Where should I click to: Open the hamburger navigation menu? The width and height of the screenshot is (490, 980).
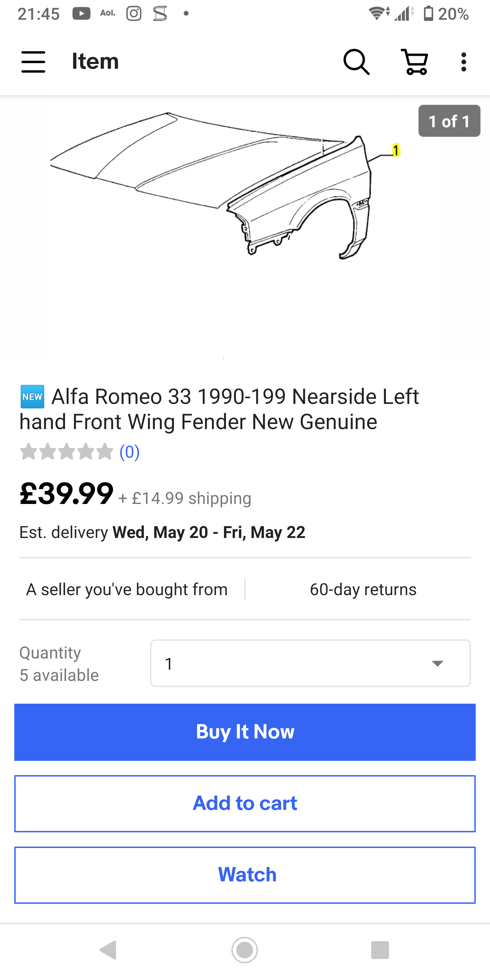pyautogui.click(x=33, y=62)
